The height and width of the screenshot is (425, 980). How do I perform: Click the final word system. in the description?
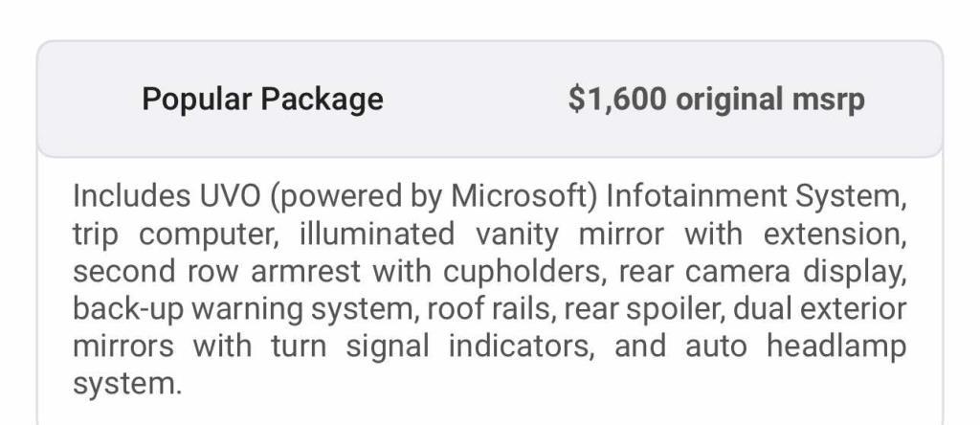pyautogui.click(x=126, y=385)
